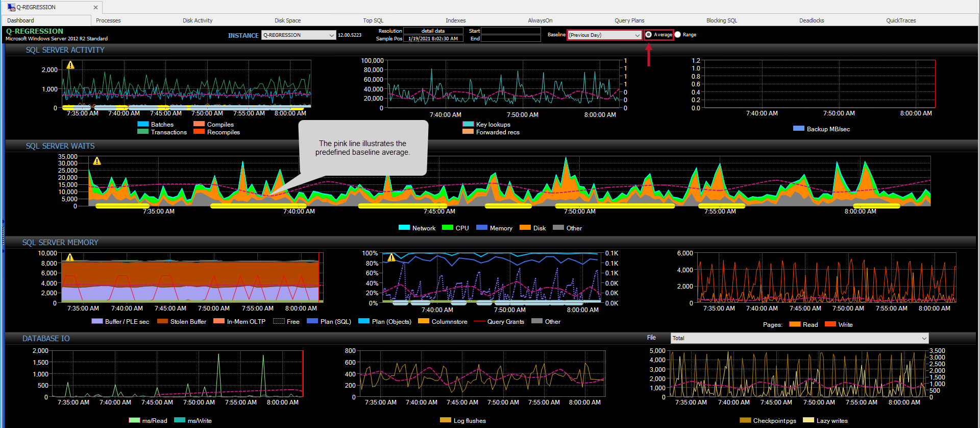Click the Query Grants legend line

coord(479,321)
